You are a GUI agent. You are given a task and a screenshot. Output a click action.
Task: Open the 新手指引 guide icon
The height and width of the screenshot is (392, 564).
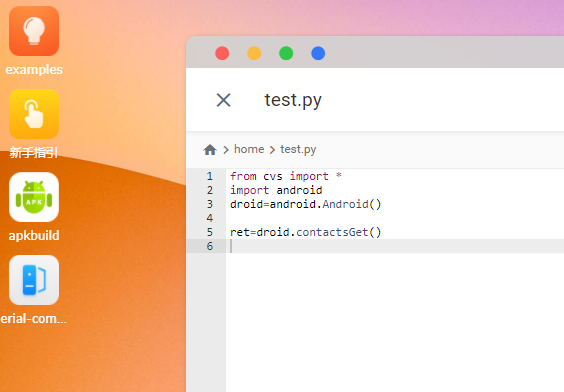pos(34,114)
